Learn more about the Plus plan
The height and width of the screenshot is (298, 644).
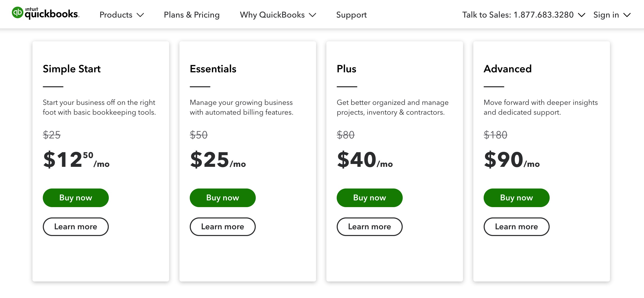point(369,226)
